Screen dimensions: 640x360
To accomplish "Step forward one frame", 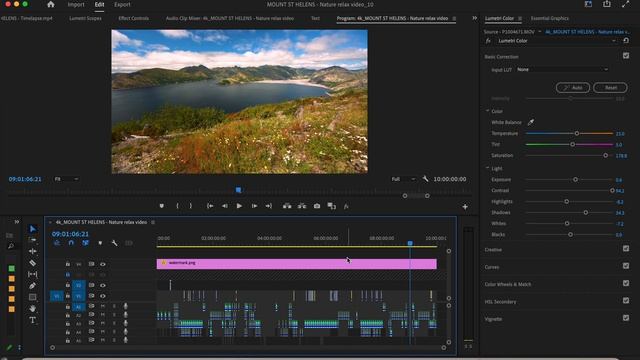I will coord(254,206).
